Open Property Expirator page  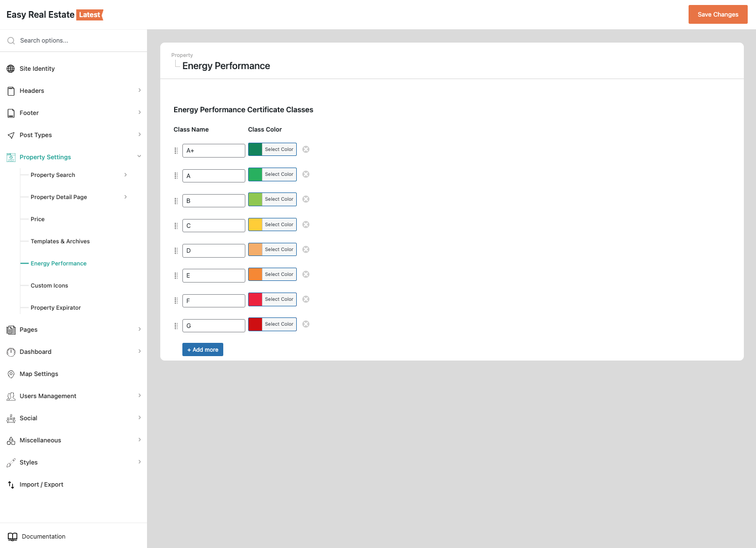[56, 308]
